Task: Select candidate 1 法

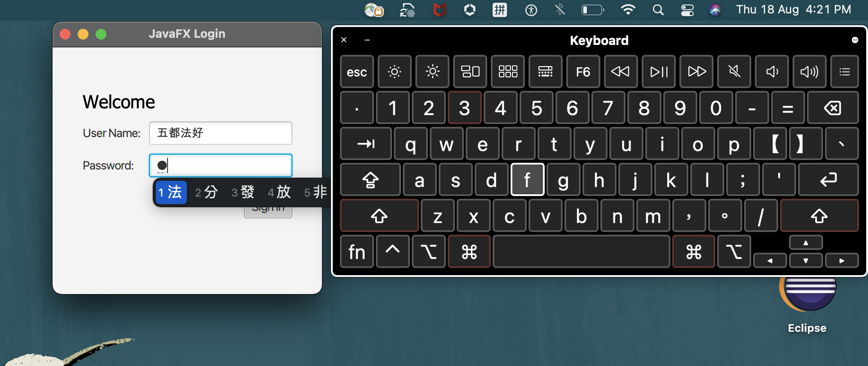Action: click(x=170, y=192)
